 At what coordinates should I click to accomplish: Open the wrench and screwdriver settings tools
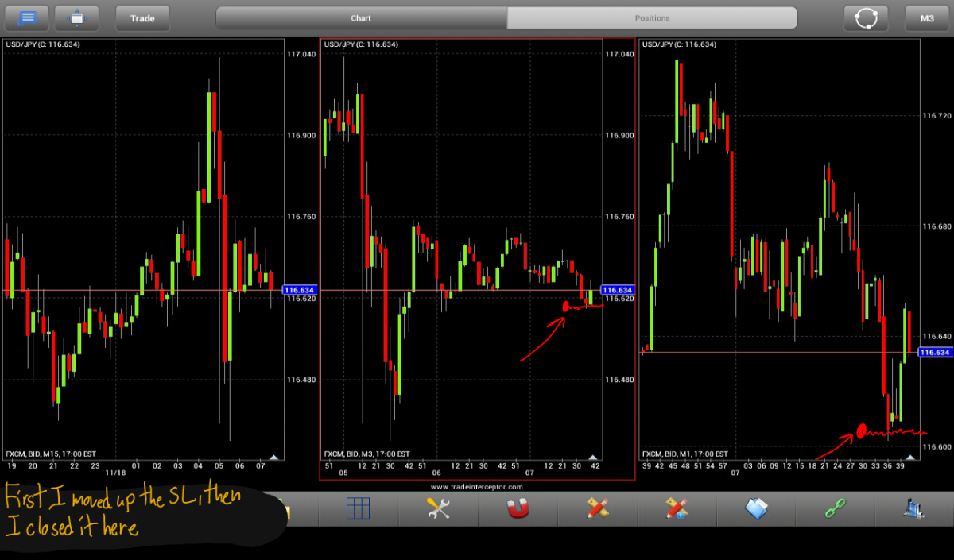click(438, 508)
